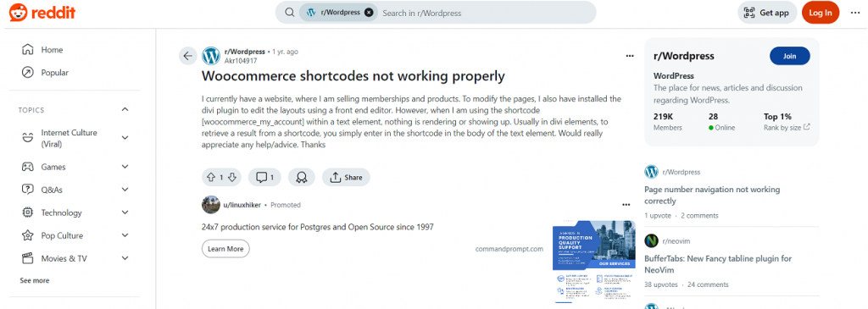Expand the Pop Culture topic
868x309 pixels.
pyautogui.click(x=125, y=235)
